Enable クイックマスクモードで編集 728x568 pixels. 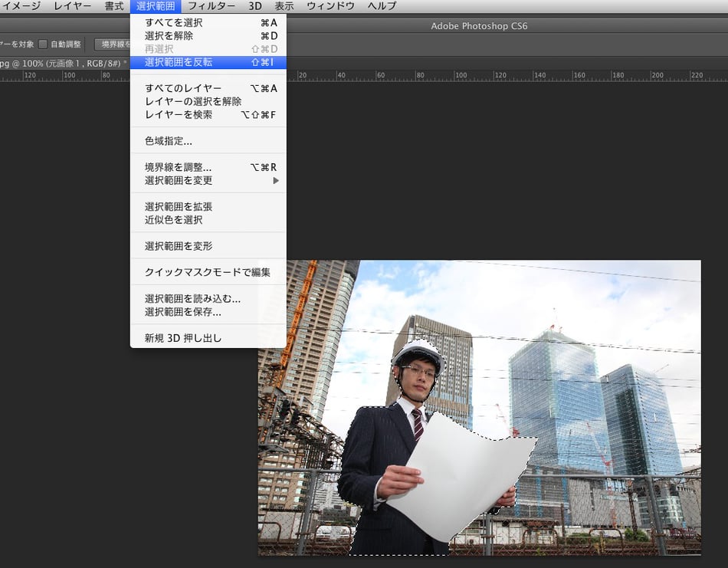tap(207, 272)
